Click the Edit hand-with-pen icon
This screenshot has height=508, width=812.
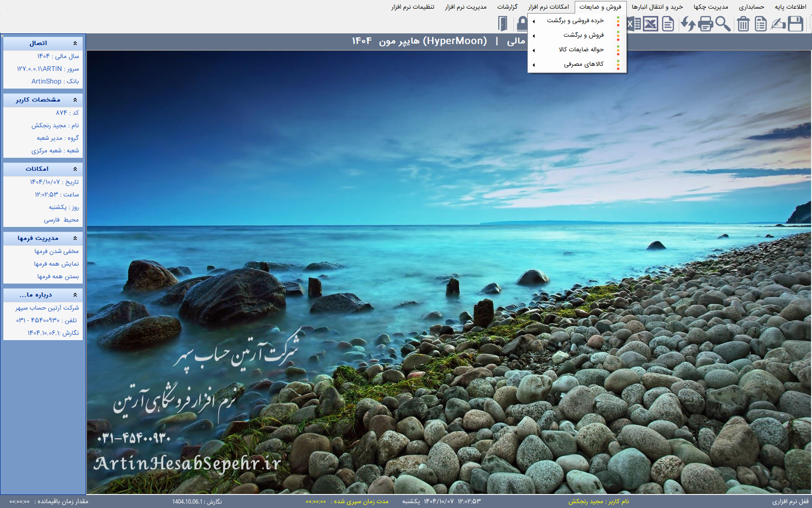(778, 24)
